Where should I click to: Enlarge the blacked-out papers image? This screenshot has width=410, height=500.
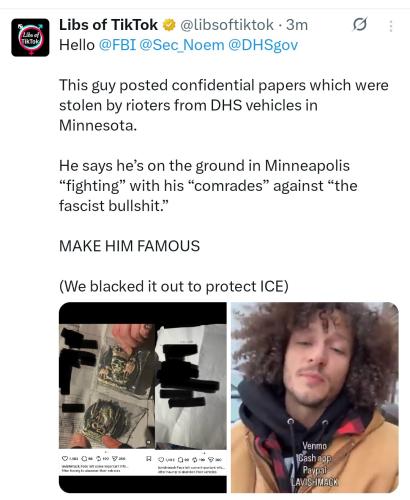click(x=143, y=397)
